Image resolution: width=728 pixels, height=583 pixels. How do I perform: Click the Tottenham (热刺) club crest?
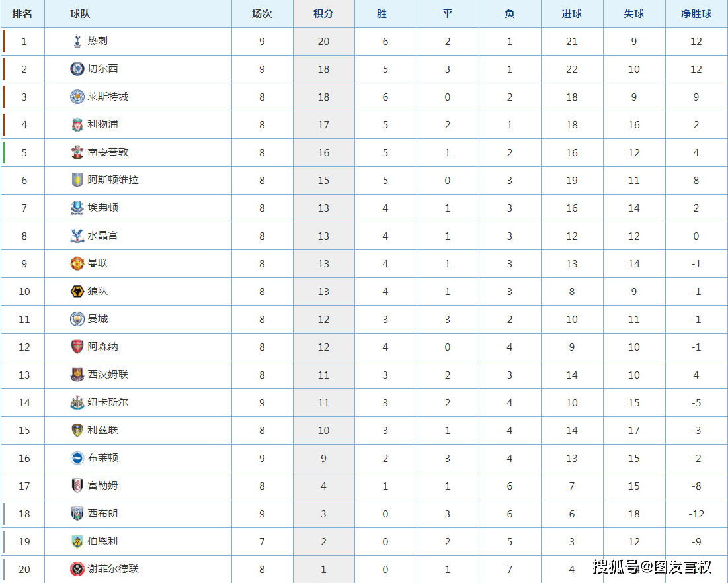[77, 41]
